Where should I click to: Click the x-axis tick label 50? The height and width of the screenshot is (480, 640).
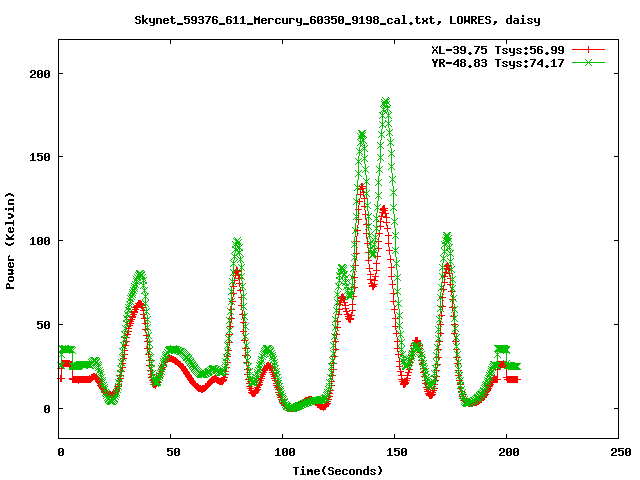coord(173,452)
